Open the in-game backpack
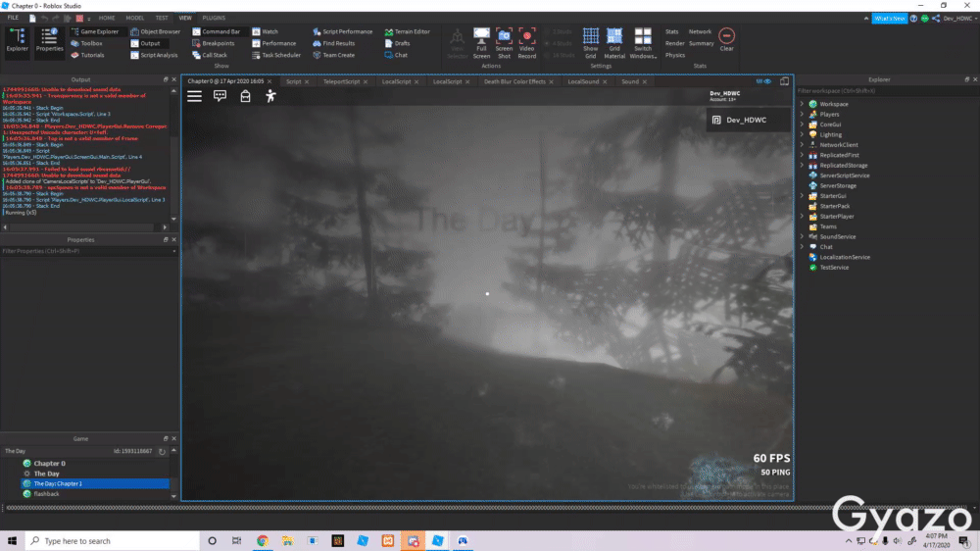Image resolution: width=980 pixels, height=551 pixels. (x=246, y=96)
